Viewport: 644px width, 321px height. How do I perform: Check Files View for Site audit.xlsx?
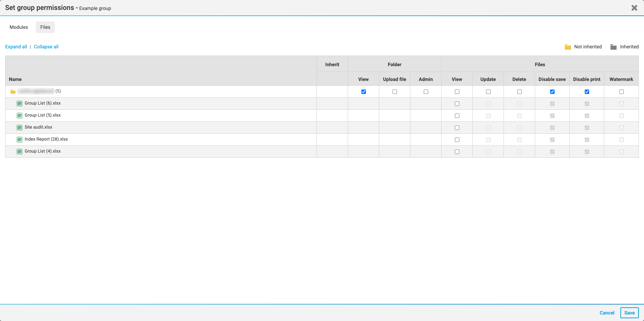click(457, 128)
